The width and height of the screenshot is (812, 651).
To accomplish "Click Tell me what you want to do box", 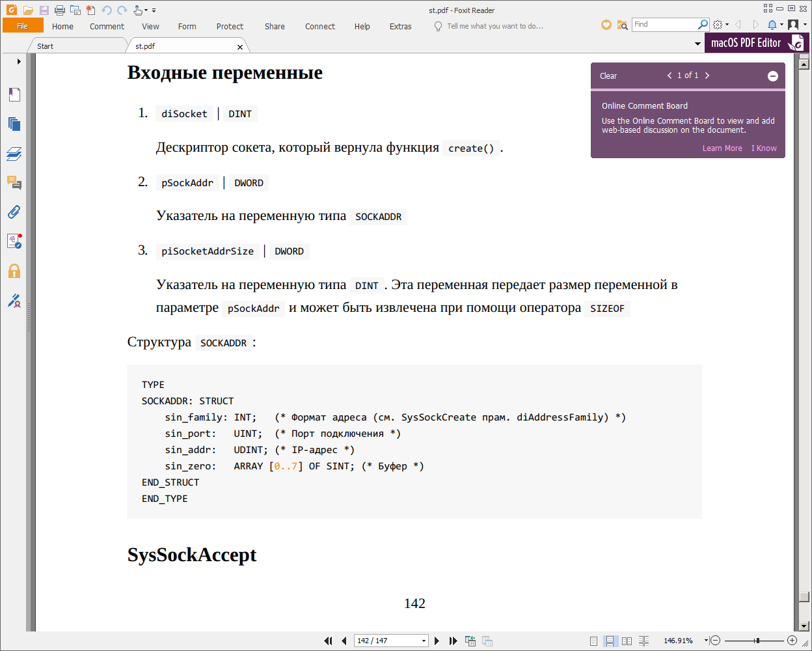I will [x=489, y=26].
